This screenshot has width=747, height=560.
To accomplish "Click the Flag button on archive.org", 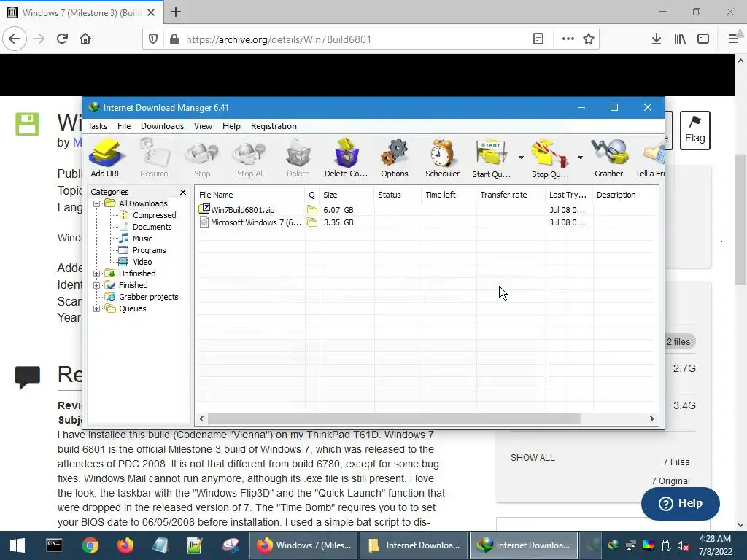I will [x=695, y=130].
